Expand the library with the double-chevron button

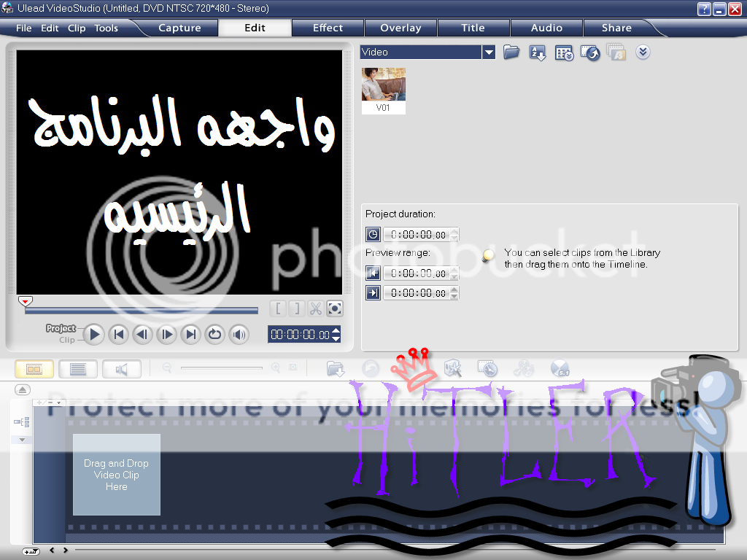[643, 52]
